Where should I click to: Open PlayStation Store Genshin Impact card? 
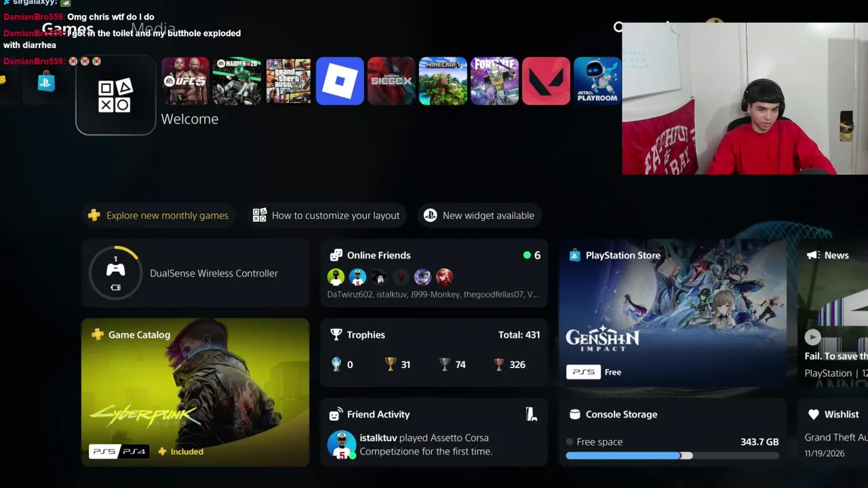coord(673,313)
